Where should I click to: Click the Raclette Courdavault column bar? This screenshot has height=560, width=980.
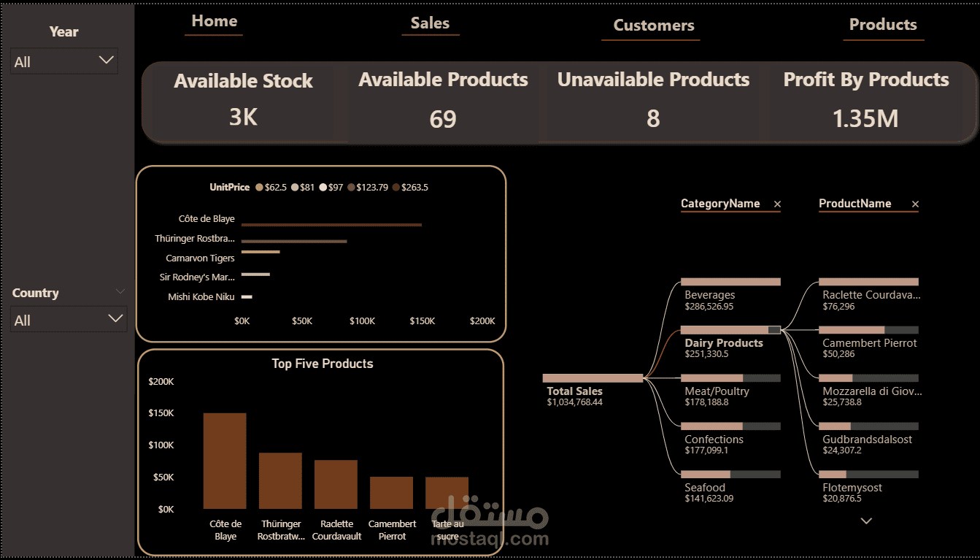[x=336, y=484]
